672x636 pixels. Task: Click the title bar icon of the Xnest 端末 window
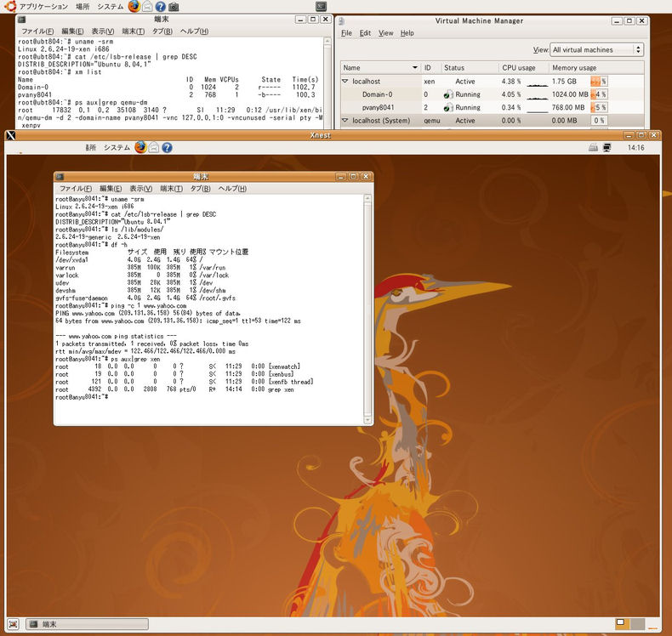60,177
